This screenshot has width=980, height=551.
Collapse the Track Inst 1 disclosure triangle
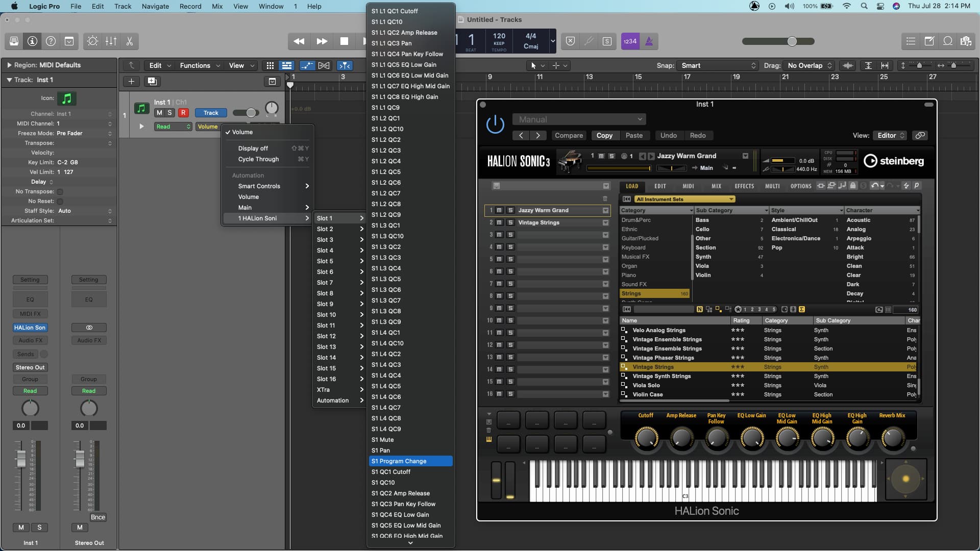tap(9, 80)
